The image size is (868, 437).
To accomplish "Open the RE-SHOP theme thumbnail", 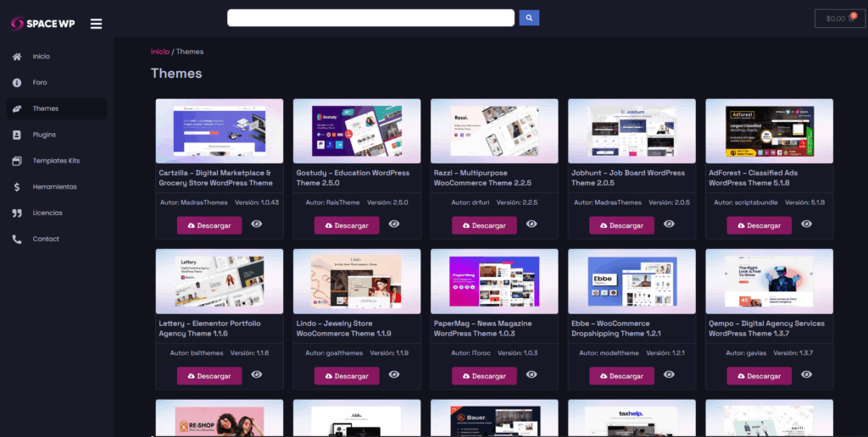I will 220,418.
